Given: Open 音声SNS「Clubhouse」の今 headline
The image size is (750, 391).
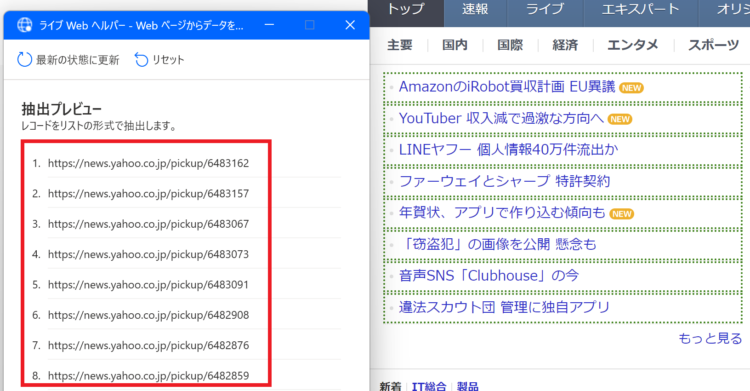Looking at the screenshot, I should (x=489, y=276).
